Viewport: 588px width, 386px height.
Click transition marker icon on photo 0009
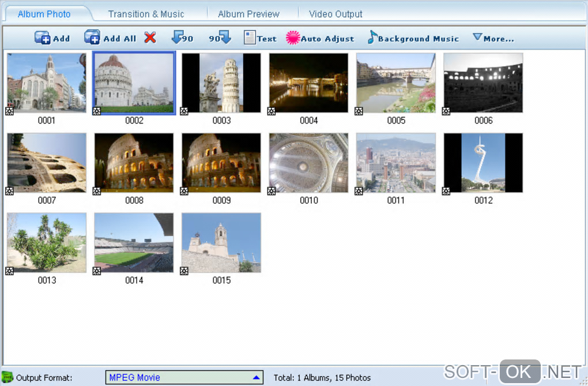[x=184, y=191]
